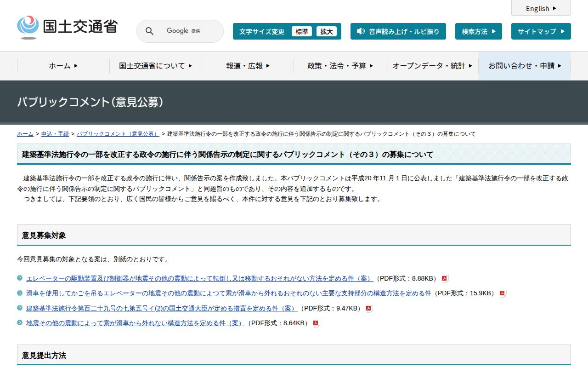Click the magnifying glass search icon
Image resolution: width=588 pixels, height=368 pixels.
point(149,31)
